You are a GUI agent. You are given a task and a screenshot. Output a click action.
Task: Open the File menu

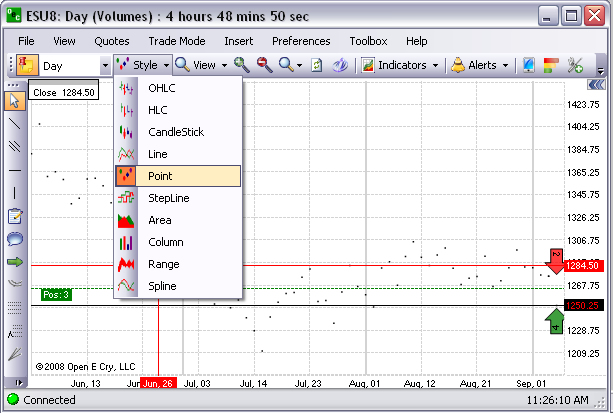click(x=26, y=41)
